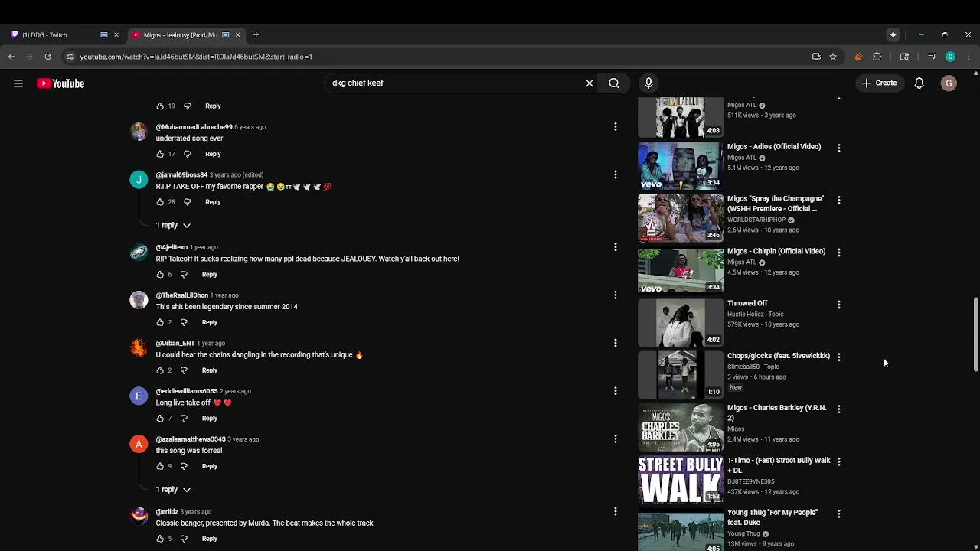
Task: Open Young Thug For My People title
Action: coord(773,517)
